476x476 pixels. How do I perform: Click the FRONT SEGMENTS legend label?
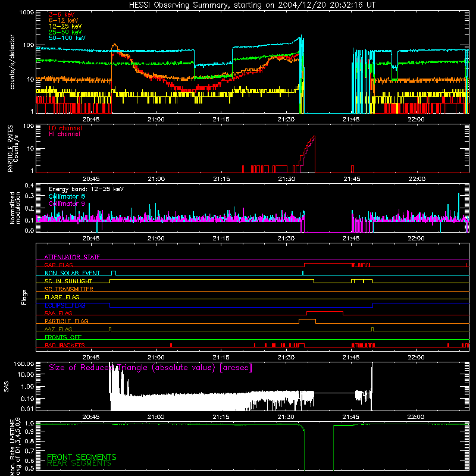82,457
